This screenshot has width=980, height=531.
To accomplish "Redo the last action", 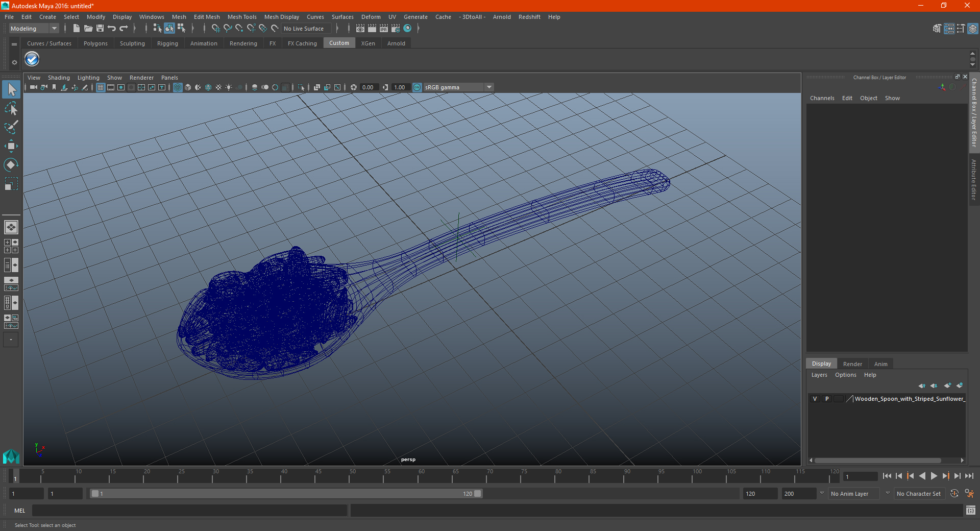I will pyautogui.click(x=124, y=29).
